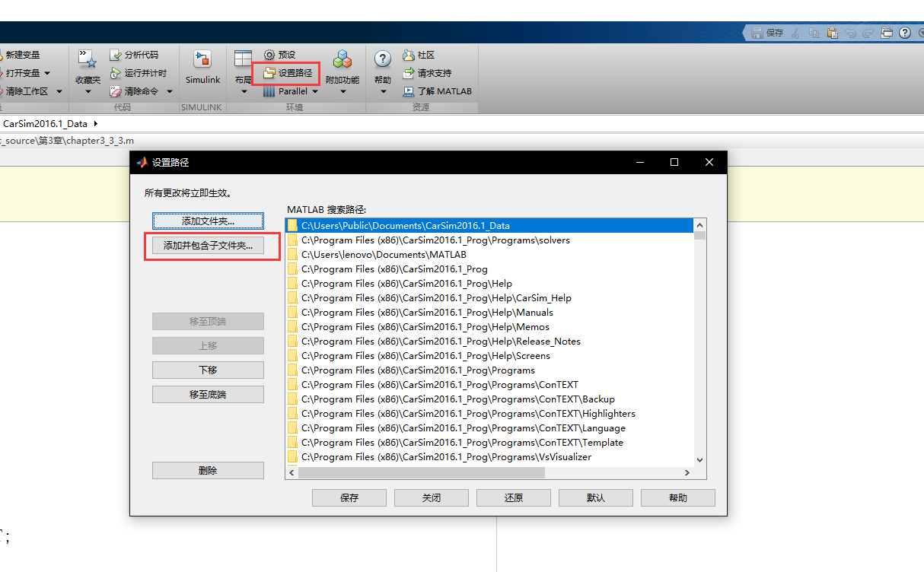The height and width of the screenshot is (572, 924).
Task: Click the 删除 (Remove) button
Action: coord(208,470)
